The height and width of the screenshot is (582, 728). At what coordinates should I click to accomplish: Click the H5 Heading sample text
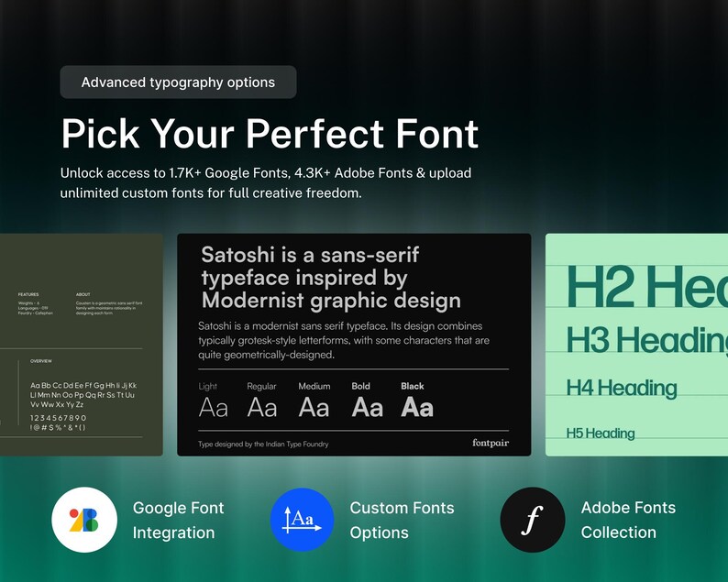tap(601, 433)
